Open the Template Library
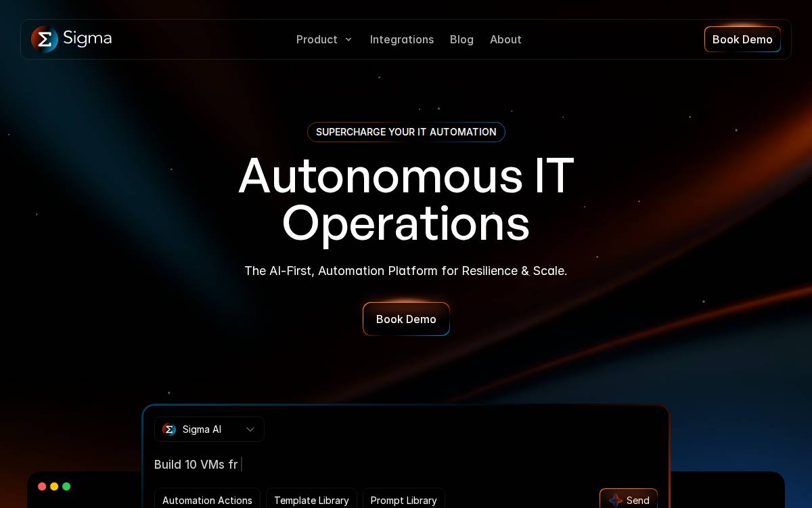The image size is (812, 508). click(311, 500)
